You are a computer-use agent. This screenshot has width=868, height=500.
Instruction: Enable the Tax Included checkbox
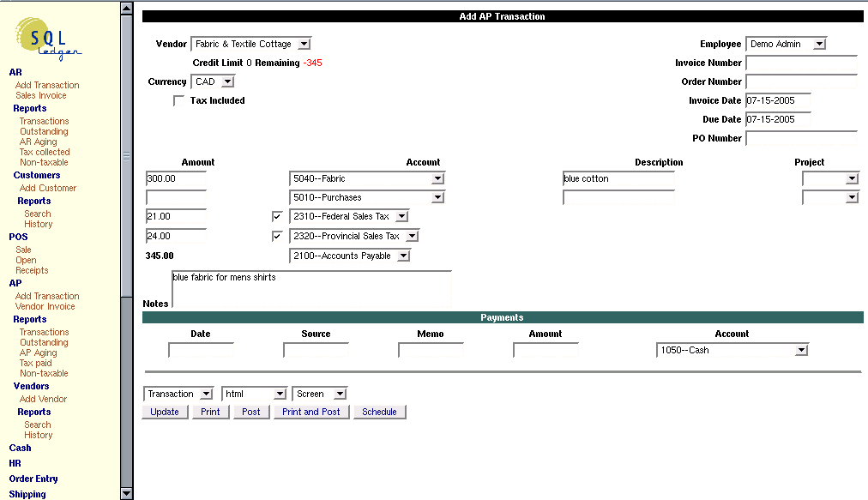click(x=178, y=100)
